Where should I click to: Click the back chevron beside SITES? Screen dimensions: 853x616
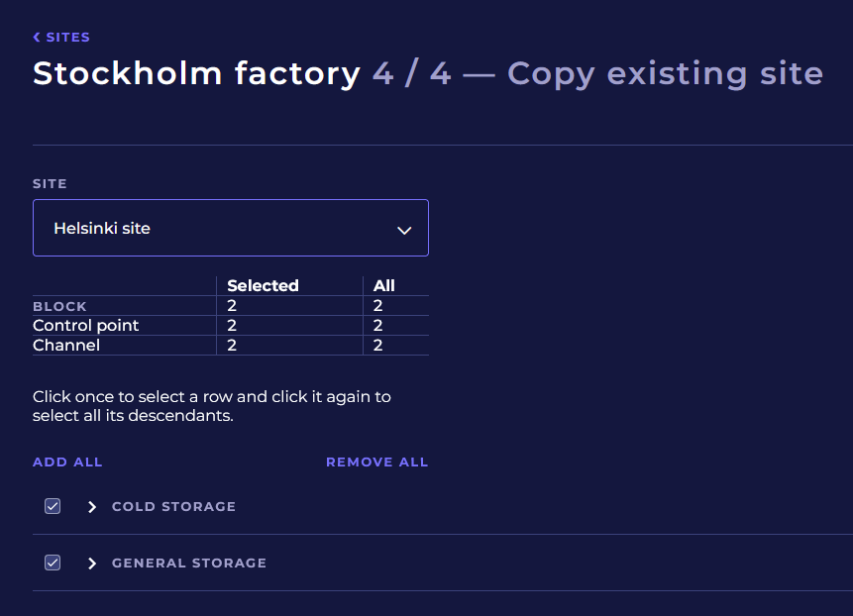[x=37, y=38]
